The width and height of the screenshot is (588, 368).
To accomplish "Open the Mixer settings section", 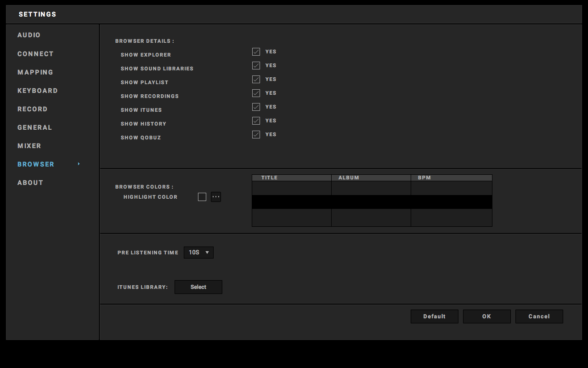I will (29, 146).
